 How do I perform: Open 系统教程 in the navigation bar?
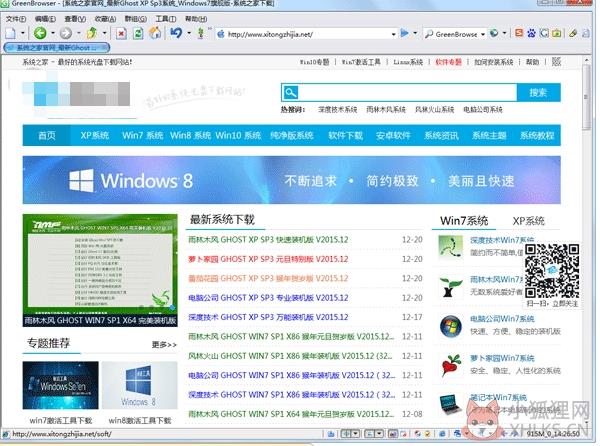(537, 135)
